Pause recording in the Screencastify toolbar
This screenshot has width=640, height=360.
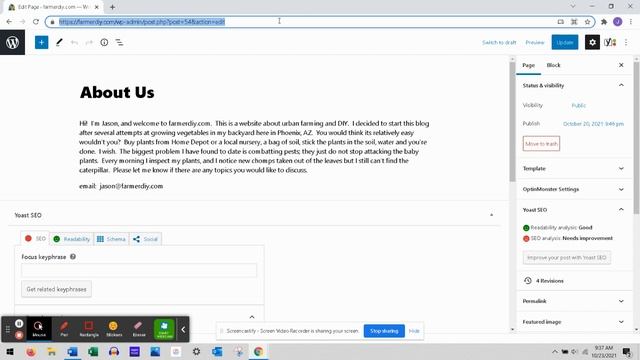pos(19,324)
